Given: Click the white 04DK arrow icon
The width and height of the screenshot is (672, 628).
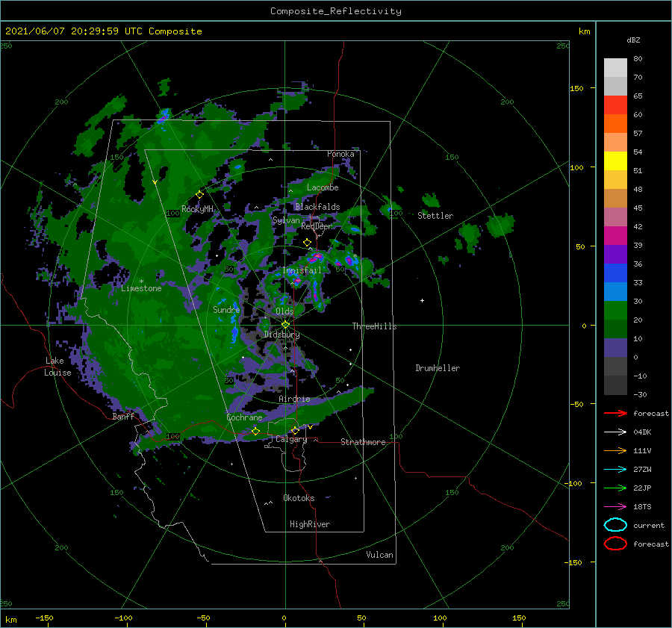Looking at the screenshot, I should click(x=615, y=432).
